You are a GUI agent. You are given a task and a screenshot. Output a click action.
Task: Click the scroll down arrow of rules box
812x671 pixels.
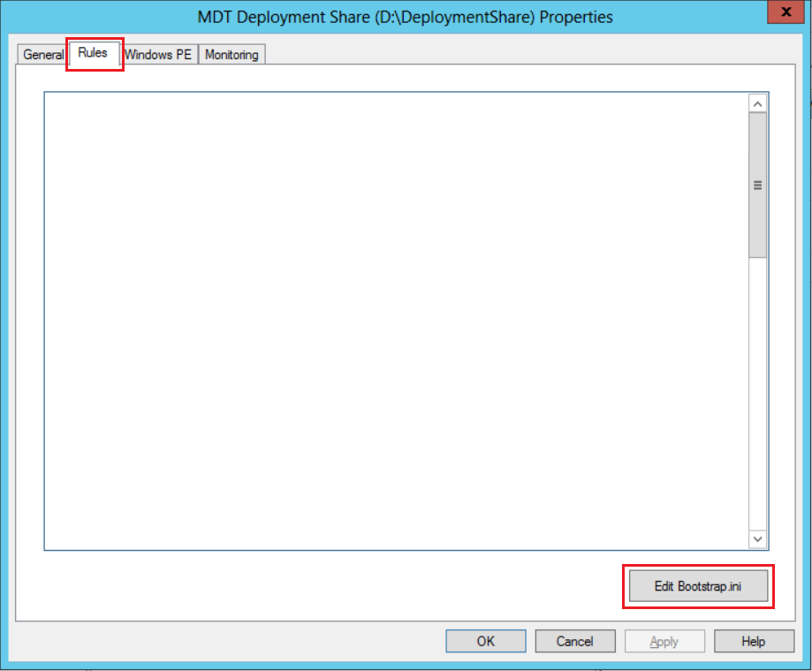757,538
